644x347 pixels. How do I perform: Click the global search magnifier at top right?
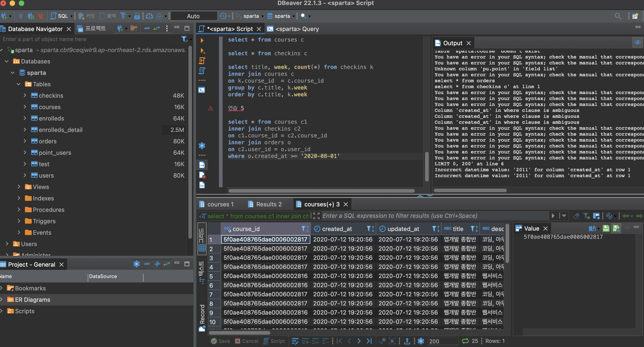618,16
